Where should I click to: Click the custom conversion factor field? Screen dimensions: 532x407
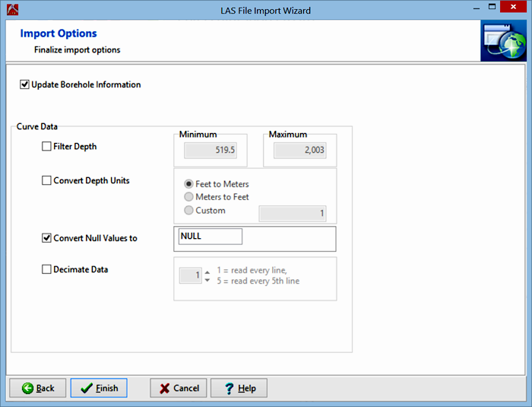coord(293,213)
